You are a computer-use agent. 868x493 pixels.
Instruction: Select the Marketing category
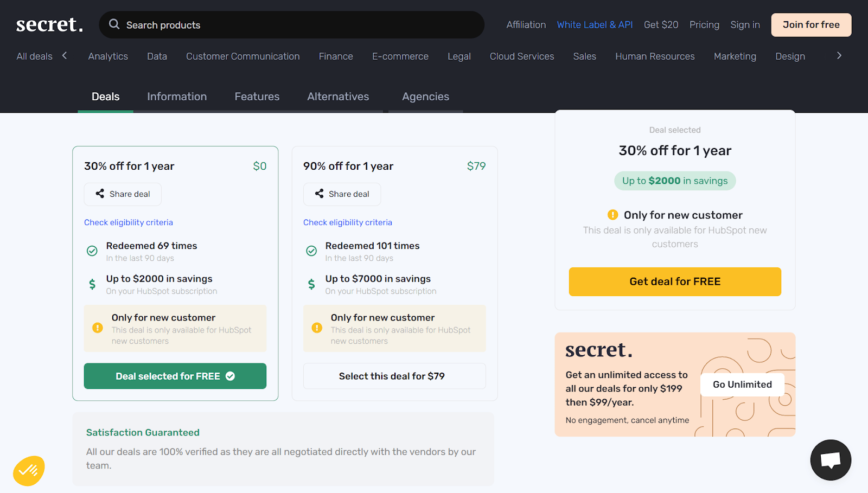(x=735, y=56)
